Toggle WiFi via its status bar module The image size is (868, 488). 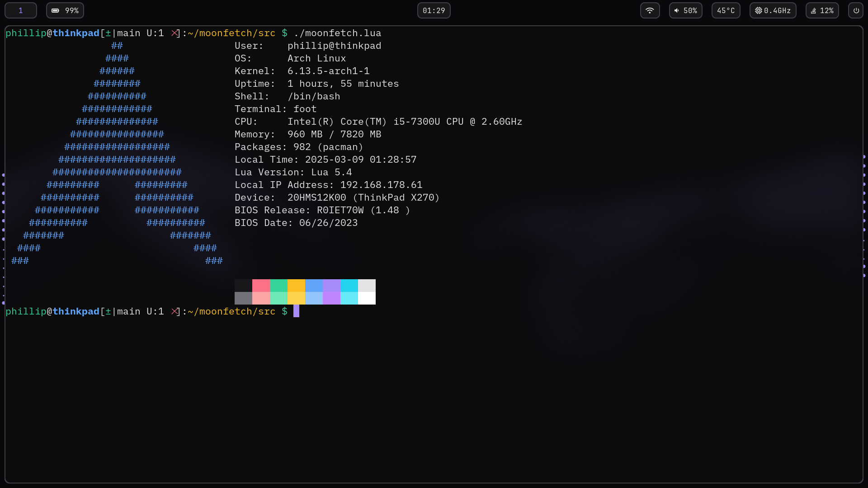[650, 10]
